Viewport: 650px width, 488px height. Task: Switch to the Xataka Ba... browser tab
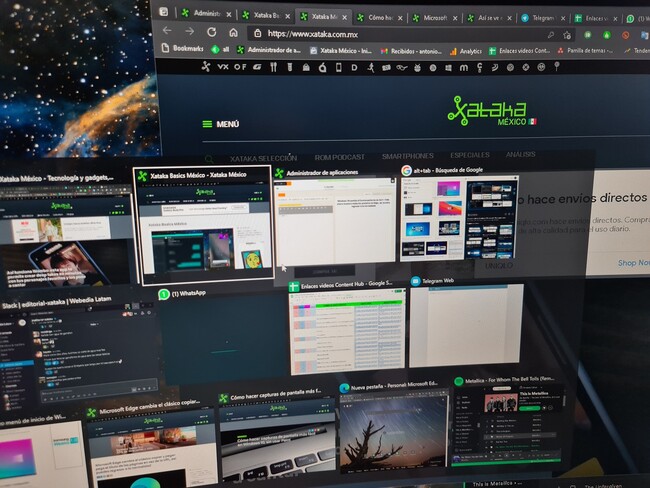coord(266,15)
